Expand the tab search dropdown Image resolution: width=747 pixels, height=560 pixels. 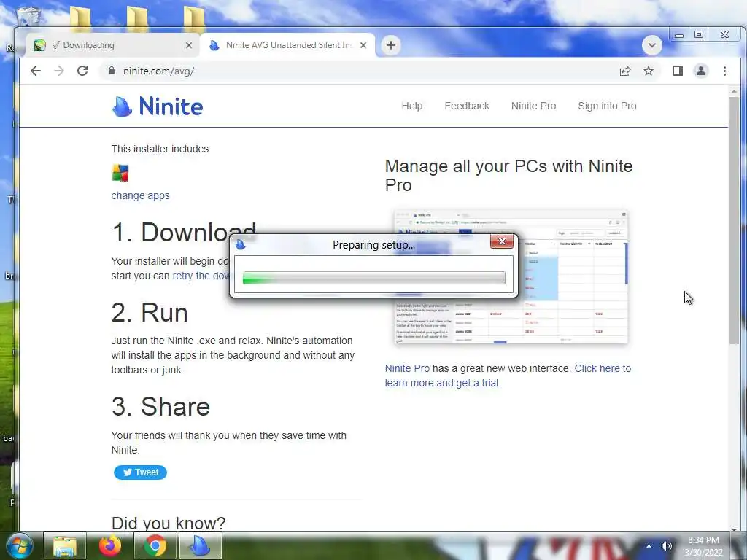pos(651,45)
